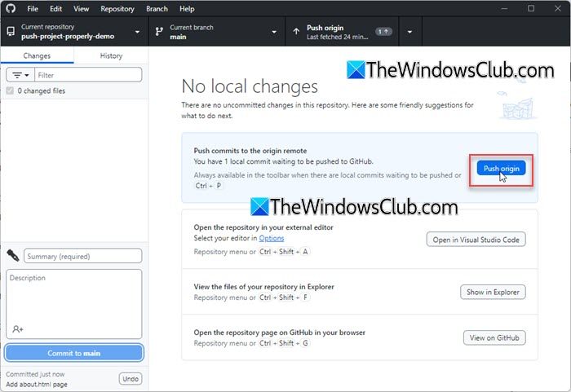Switch to the Changes tab
The height and width of the screenshot is (392, 571).
(38, 55)
